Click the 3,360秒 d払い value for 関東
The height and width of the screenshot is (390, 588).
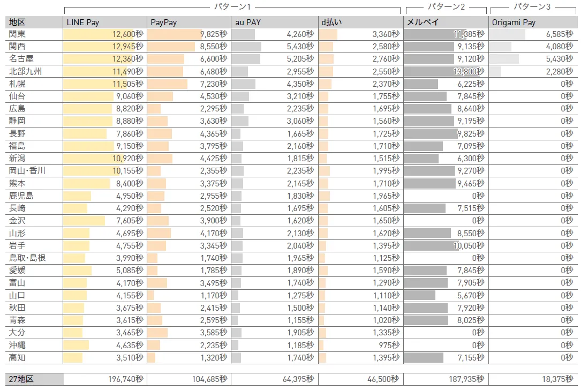pos(386,34)
